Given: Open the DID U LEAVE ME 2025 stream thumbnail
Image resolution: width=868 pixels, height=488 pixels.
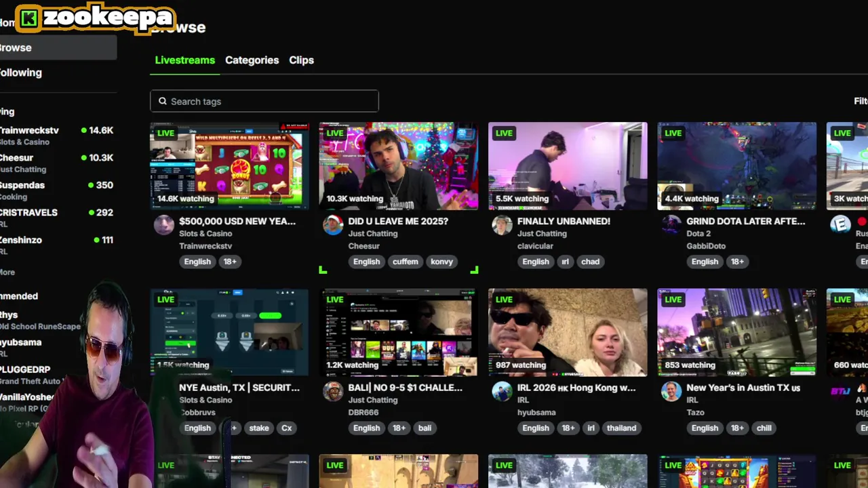Looking at the screenshot, I should pyautogui.click(x=399, y=166).
